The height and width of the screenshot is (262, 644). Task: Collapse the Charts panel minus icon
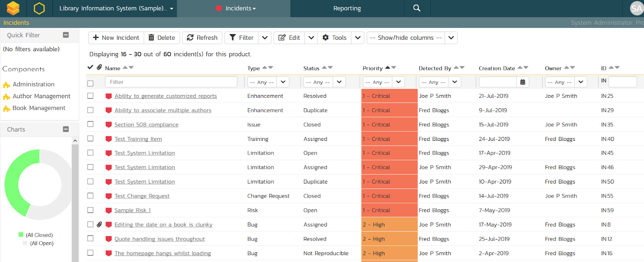point(66,129)
